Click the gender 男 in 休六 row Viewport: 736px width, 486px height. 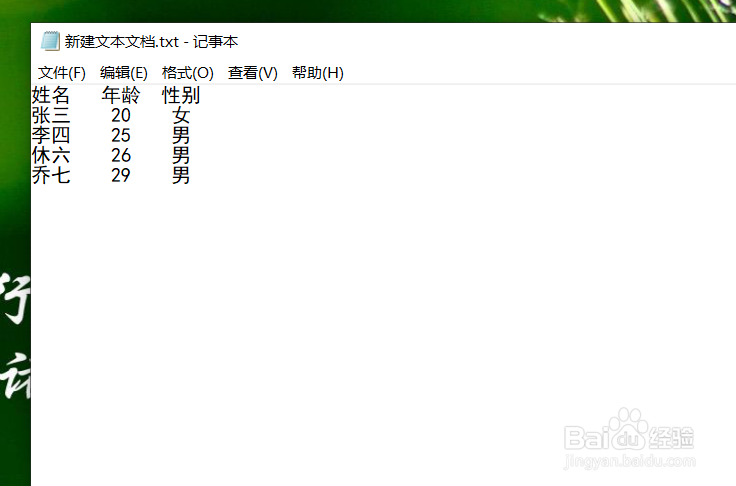(x=181, y=155)
